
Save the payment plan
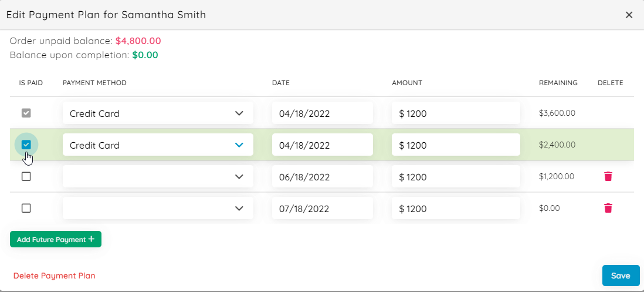pos(621,276)
